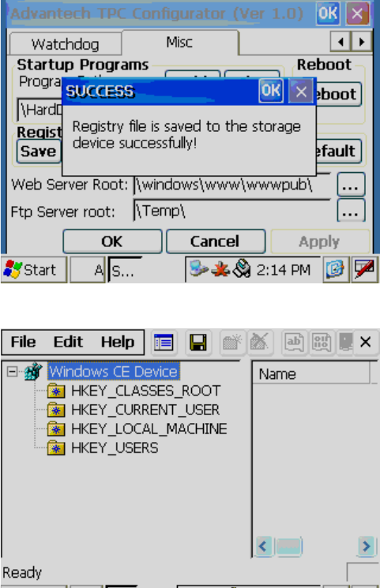
Task: Browse for the Web Server Root folder
Action: (x=351, y=185)
